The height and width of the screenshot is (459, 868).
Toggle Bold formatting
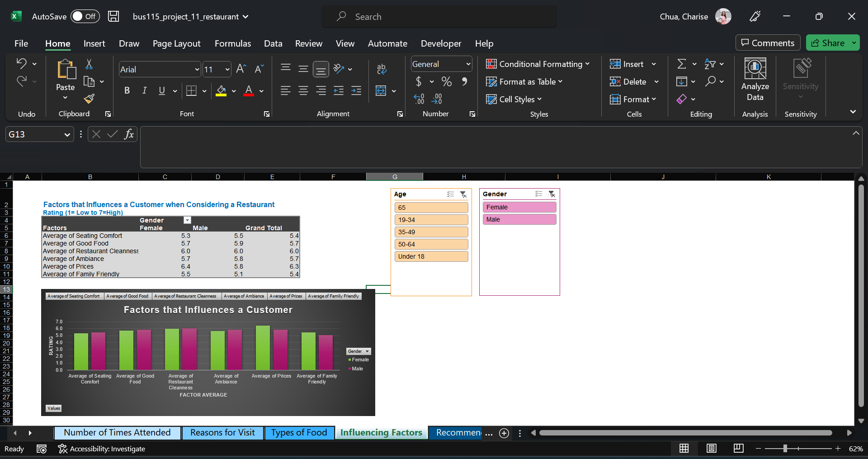[x=127, y=90]
